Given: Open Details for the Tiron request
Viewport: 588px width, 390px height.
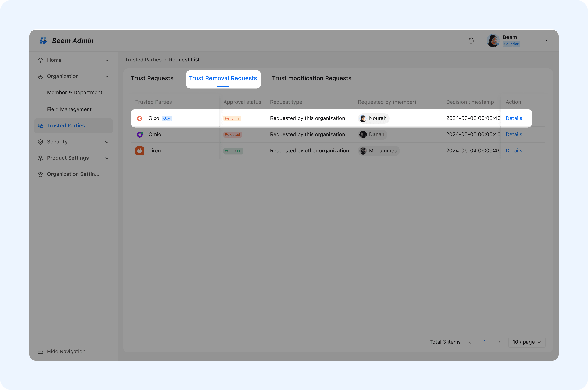Looking at the screenshot, I should (514, 151).
